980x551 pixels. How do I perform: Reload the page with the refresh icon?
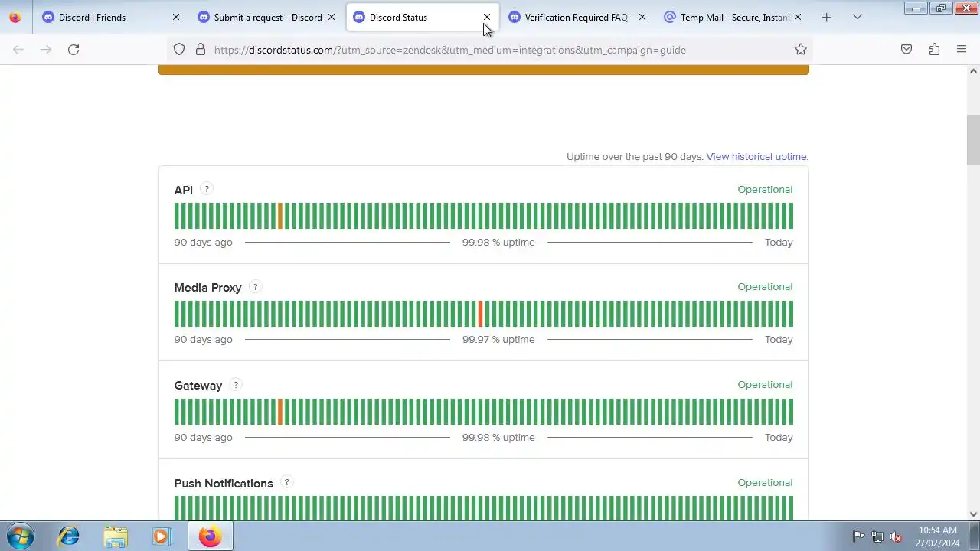pyautogui.click(x=73, y=50)
